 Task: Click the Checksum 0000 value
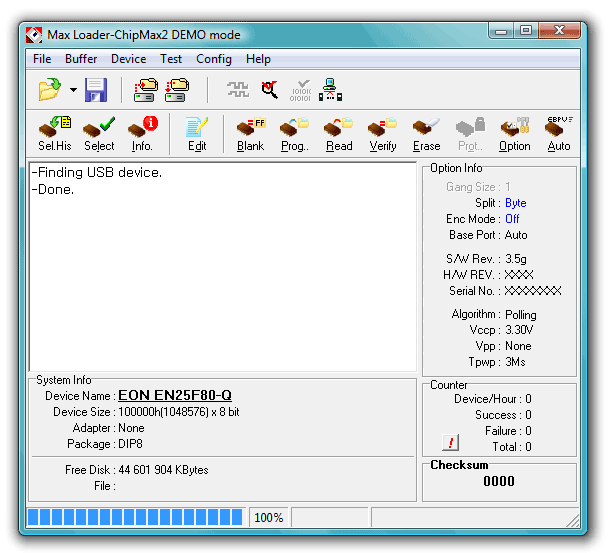click(x=498, y=481)
